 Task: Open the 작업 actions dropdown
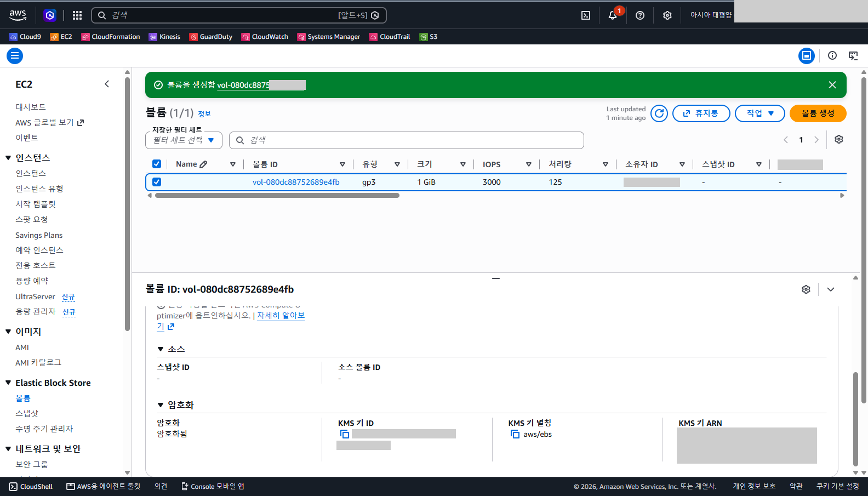pos(760,113)
